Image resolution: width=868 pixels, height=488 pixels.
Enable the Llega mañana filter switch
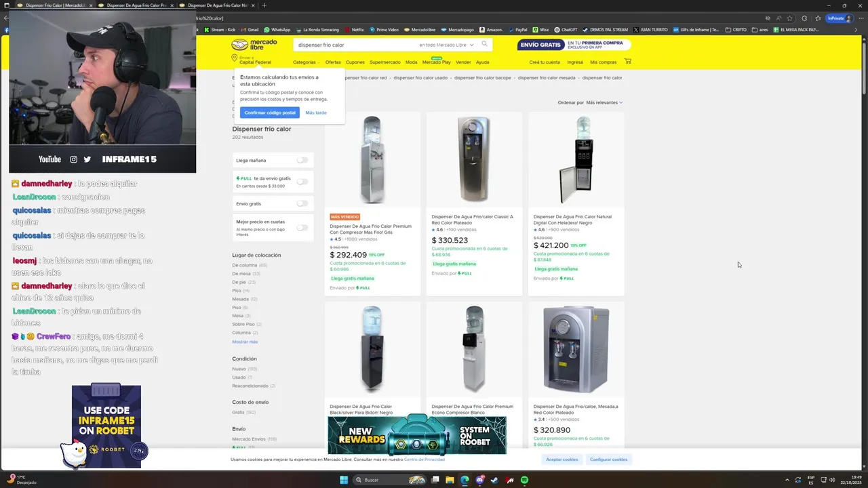click(x=302, y=161)
